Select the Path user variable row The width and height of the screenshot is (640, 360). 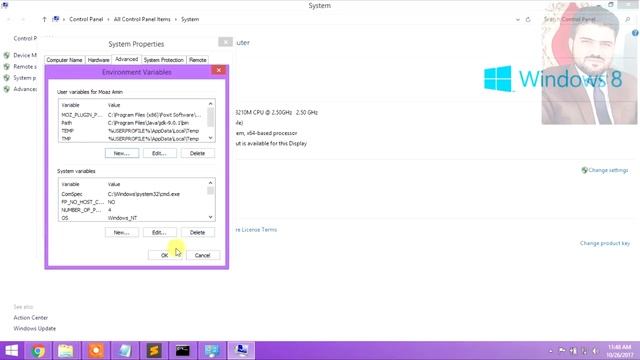point(133,123)
